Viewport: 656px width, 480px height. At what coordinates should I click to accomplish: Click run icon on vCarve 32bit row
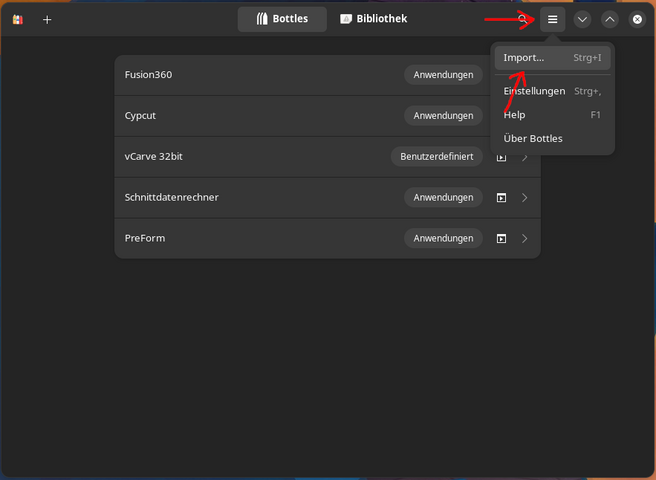point(502,157)
